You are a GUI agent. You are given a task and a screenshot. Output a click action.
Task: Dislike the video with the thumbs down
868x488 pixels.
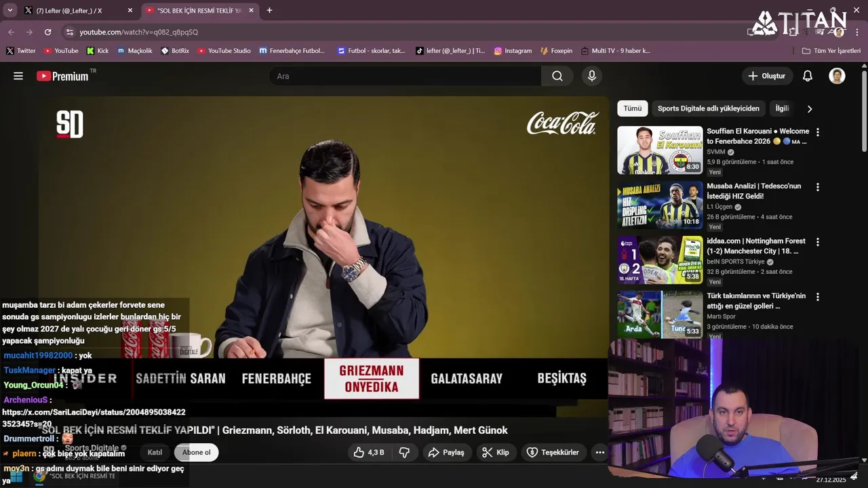404,452
